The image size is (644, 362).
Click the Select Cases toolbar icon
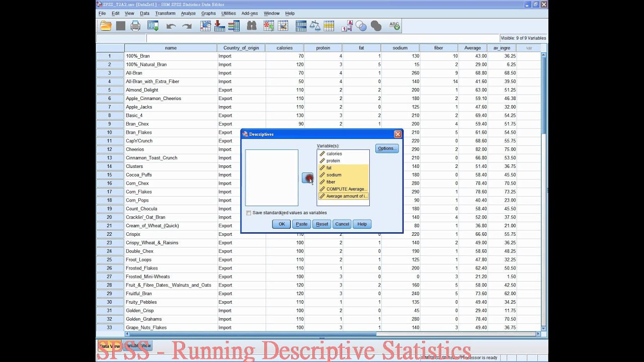329,26
